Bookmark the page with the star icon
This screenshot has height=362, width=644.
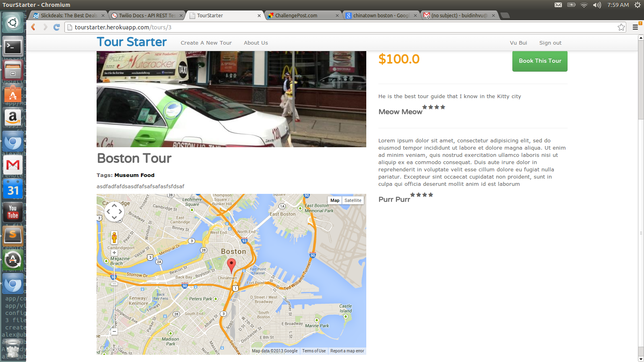tap(621, 27)
